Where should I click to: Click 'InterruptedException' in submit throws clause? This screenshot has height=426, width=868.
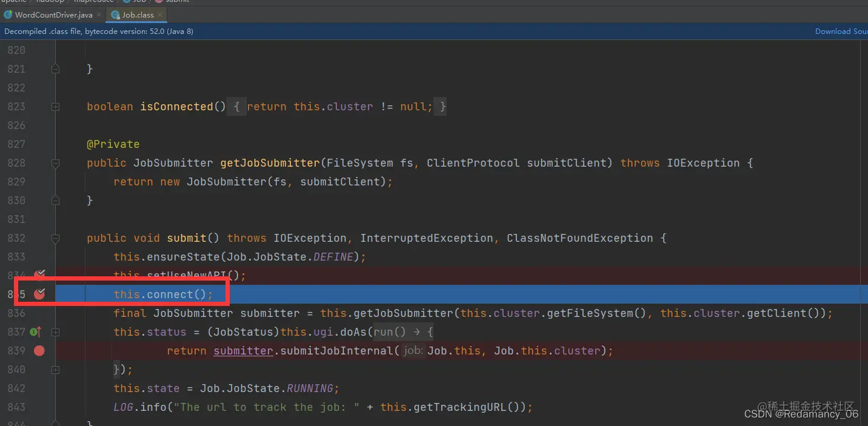[x=427, y=238]
